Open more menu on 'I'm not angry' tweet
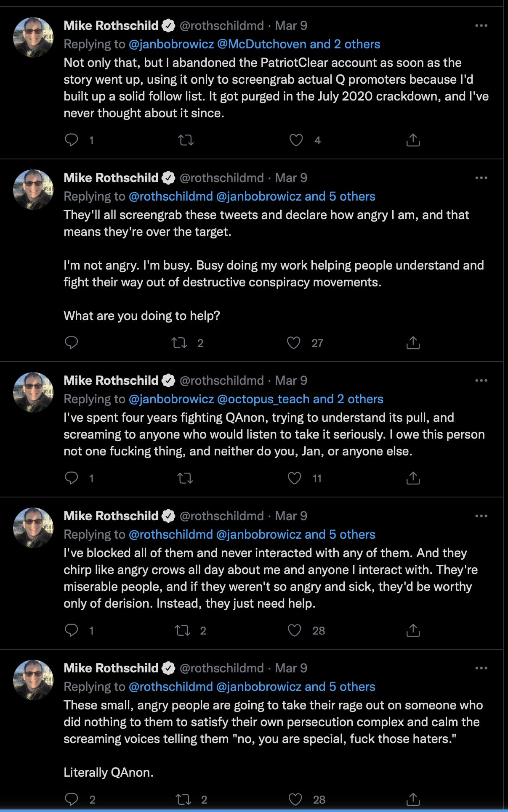The height and width of the screenshot is (812, 508). [x=481, y=178]
